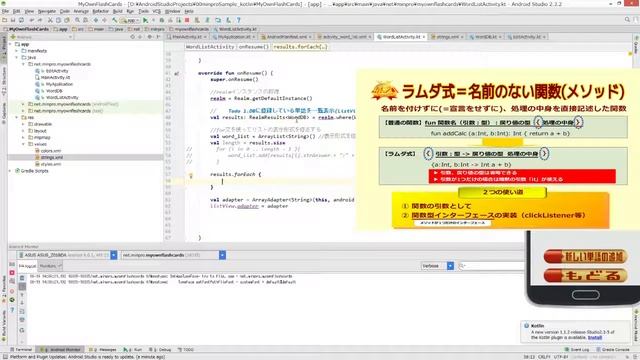Select MyApplication in the project tree
Viewport: 640px width, 360px height.
click(x=59, y=84)
